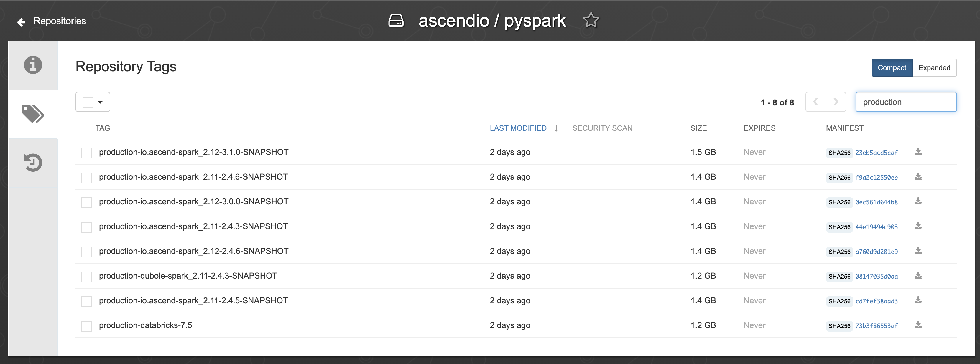Viewport: 980px width, 364px height.
Task: Click the sort arrow beside Last Modified
Action: [556, 128]
